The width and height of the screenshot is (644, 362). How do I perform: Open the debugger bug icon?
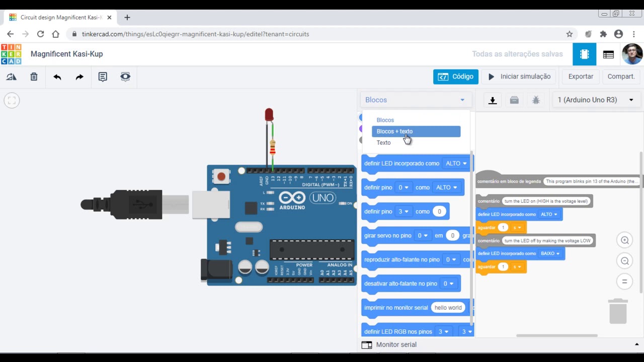point(536,100)
